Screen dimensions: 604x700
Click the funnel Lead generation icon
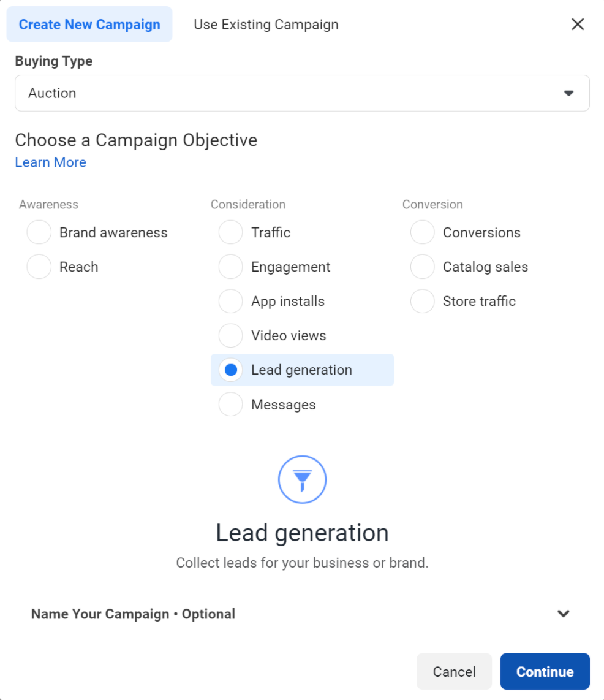click(x=302, y=479)
